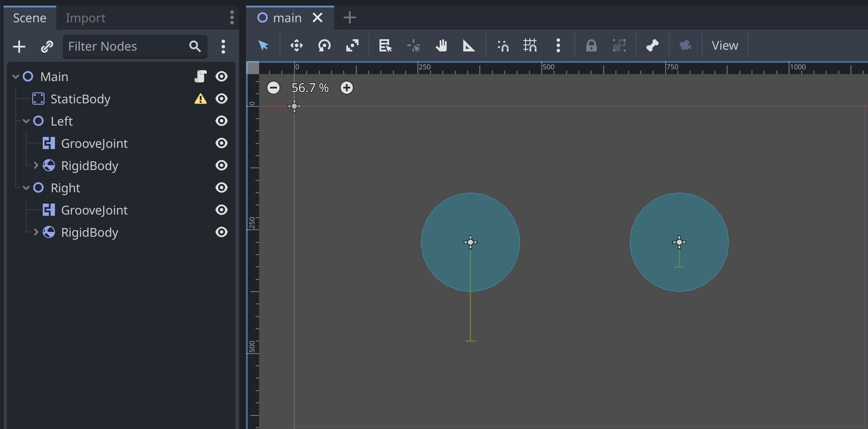Screen dimensions: 868x429
Task: Click in the Filter Nodes search field
Action: [126, 46]
